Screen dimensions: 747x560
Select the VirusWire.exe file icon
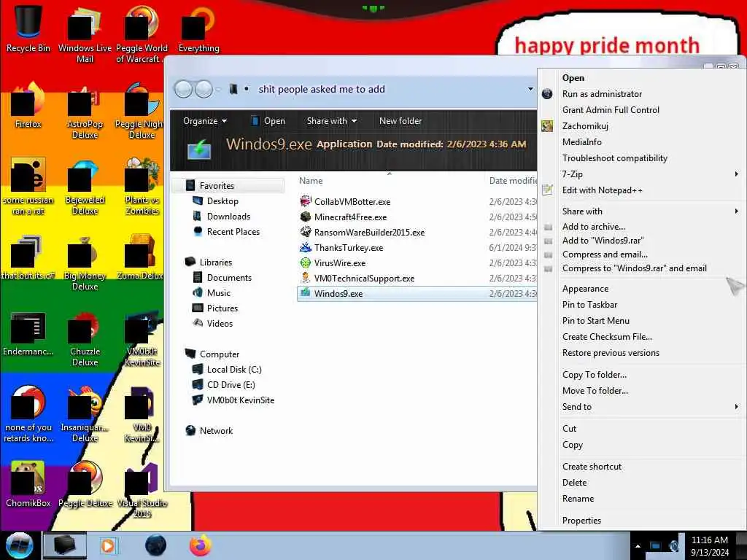[x=306, y=262]
